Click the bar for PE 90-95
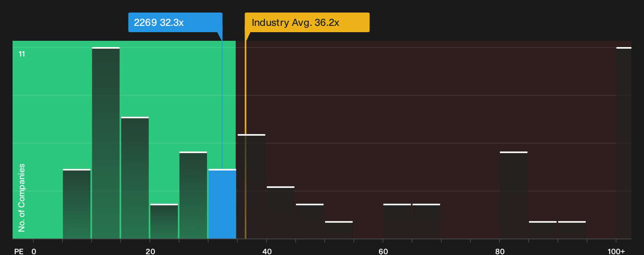The height and width of the screenshot is (255, 644). tap(572, 230)
